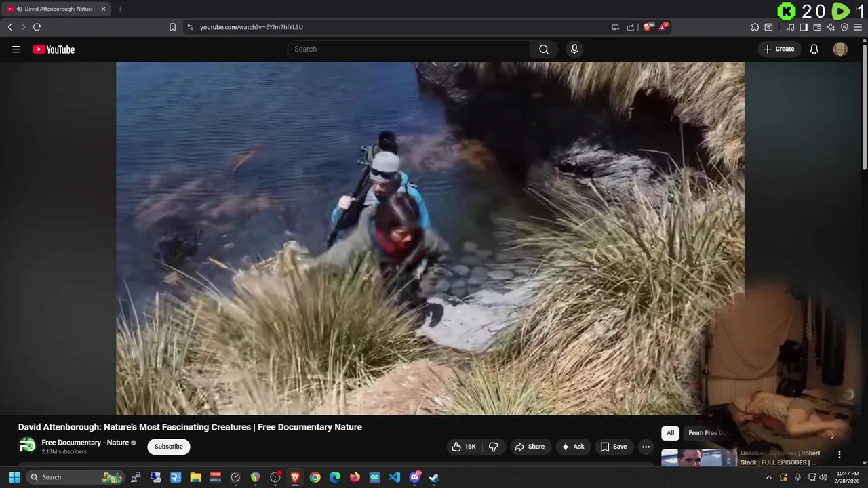Open the Windows taskbar Search box
This screenshot has height=488, width=868.
(x=76, y=477)
